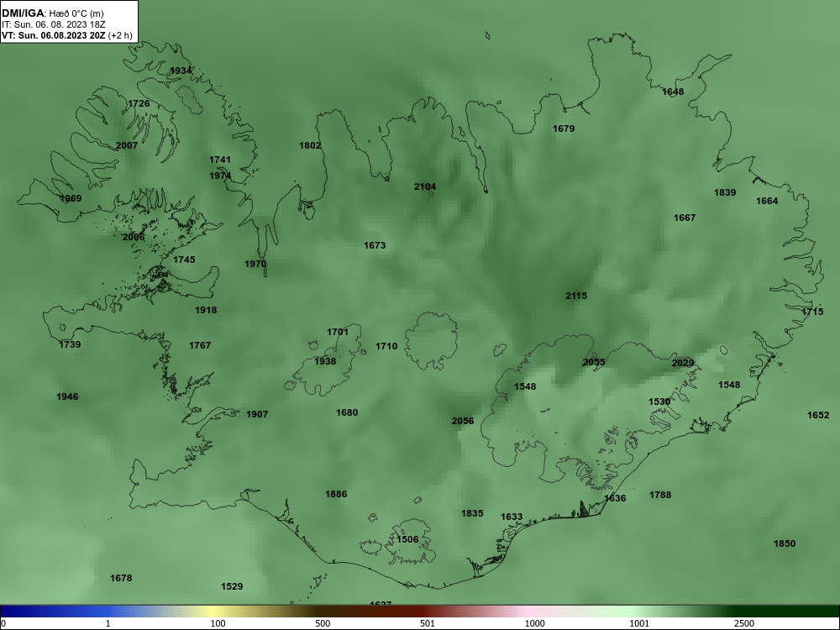Select the map value 1767
This screenshot has width=840, height=630.
tap(200, 345)
